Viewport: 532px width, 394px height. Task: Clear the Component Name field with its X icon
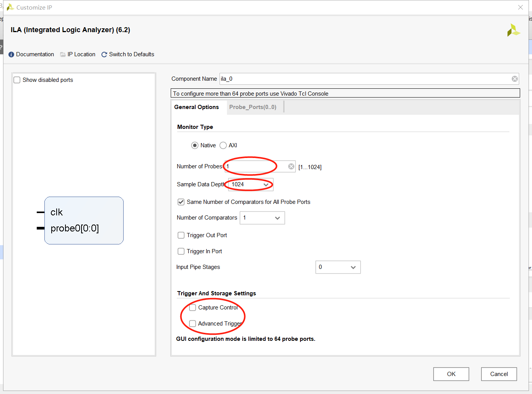tap(515, 79)
